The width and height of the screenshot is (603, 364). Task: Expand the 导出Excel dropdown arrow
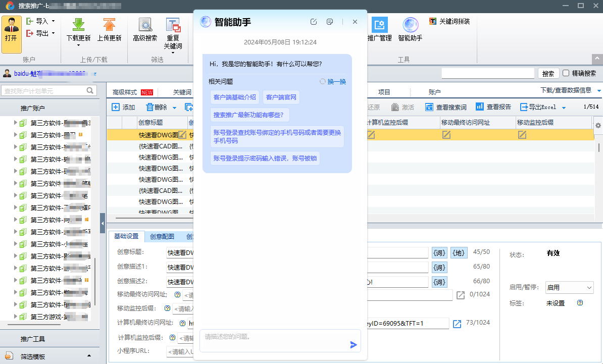pos(564,108)
